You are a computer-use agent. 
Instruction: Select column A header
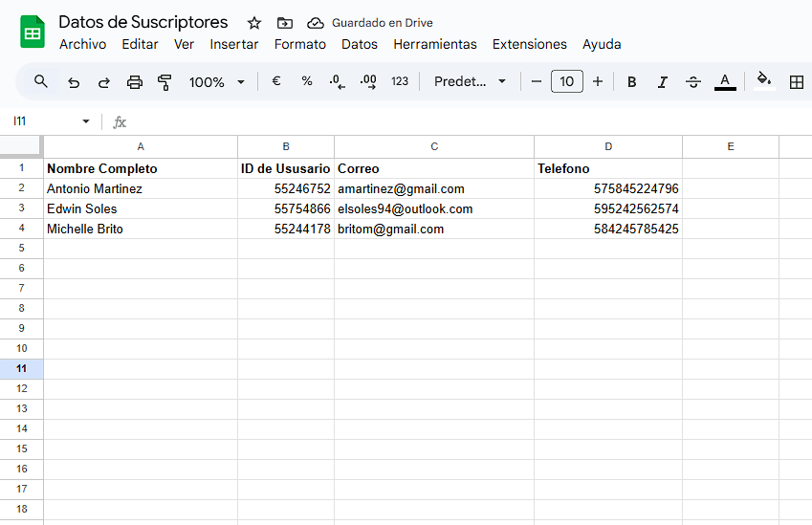[x=141, y=146]
